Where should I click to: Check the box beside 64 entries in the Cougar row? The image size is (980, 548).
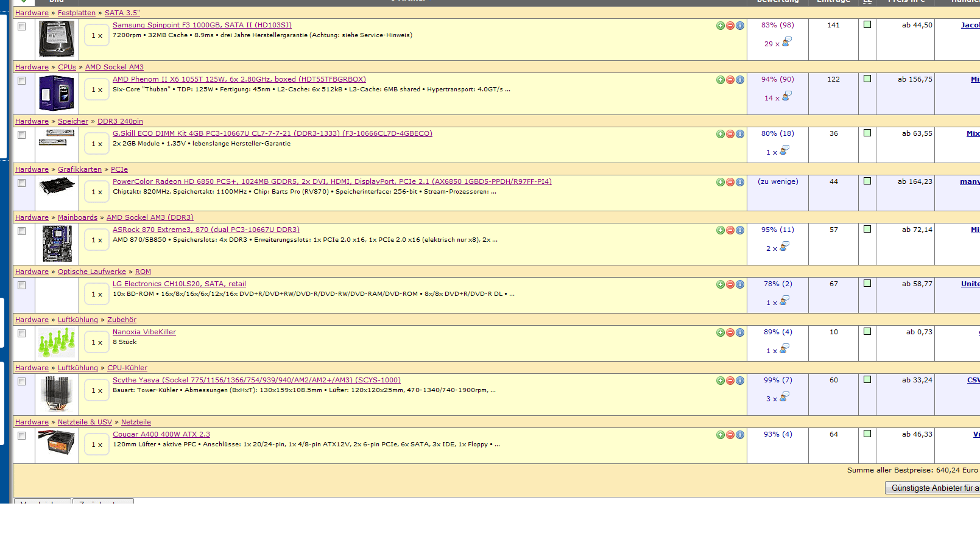pos(867,434)
